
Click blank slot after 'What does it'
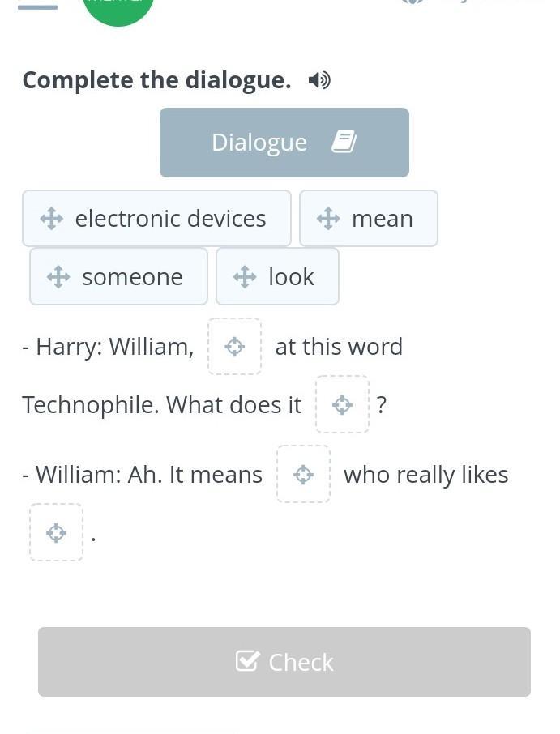pos(342,404)
